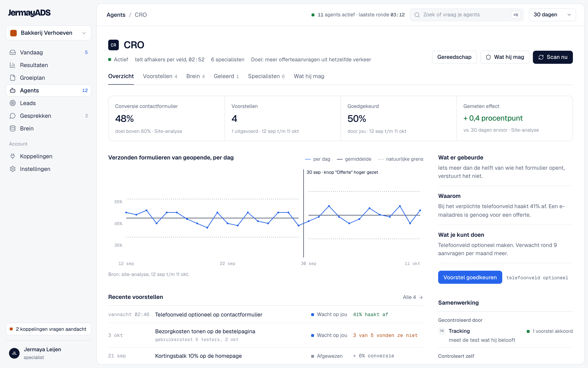Screen dimensions: 588x368
Task: Click the Agents robot icon
Action: pyautogui.click(x=13, y=90)
